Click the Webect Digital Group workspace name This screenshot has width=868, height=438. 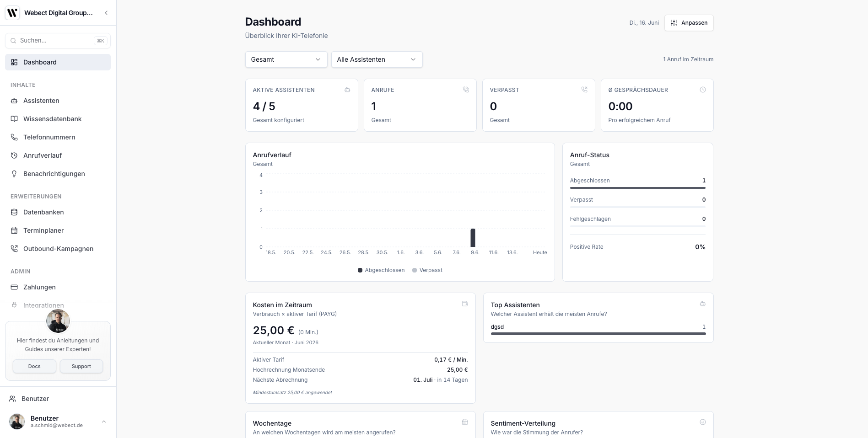coord(59,13)
